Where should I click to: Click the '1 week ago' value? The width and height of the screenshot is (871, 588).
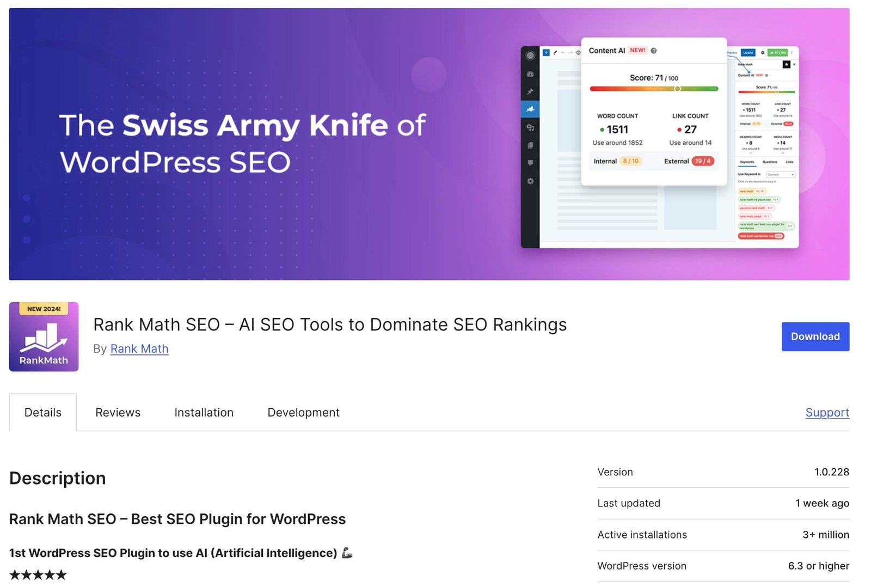(822, 503)
